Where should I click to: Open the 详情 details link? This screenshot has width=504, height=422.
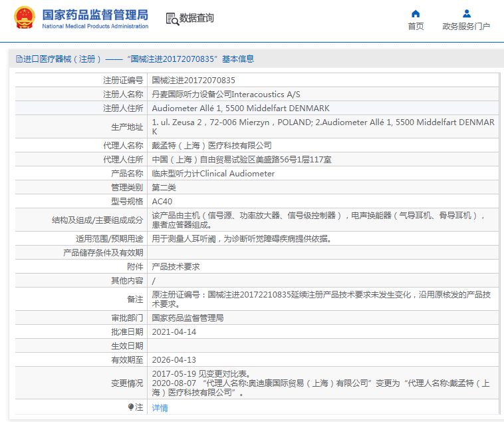pyautogui.click(x=160, y=408)
